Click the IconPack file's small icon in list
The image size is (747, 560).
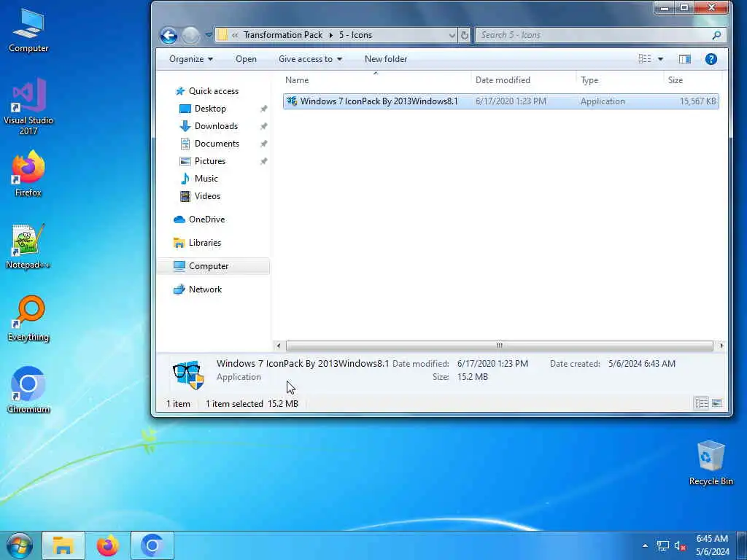click(292, 101)
